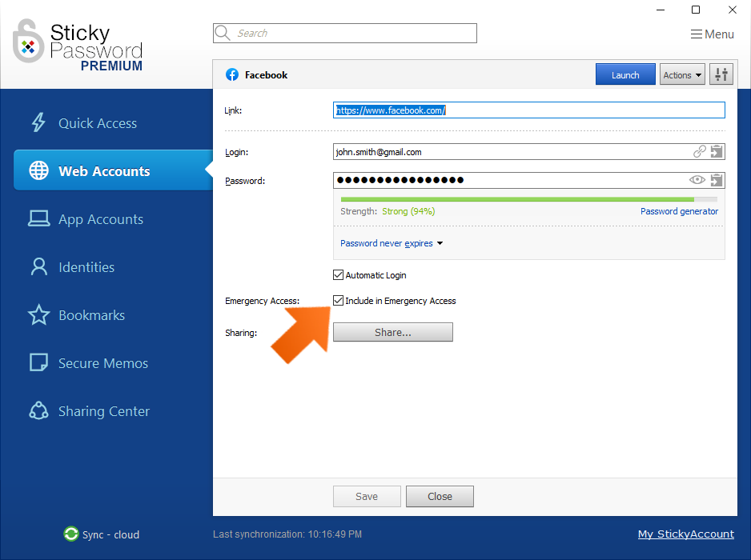The image size is (751, 560).
Task: Click the Sticky Password padlock logo
Action: tap(28, 42)
